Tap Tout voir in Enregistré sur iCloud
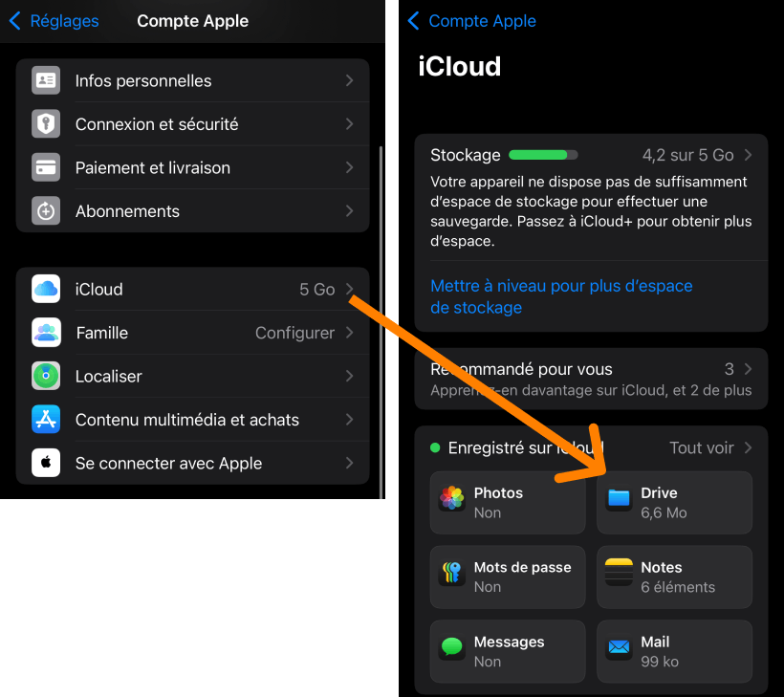Viewport: 784px width, 697px height. pos(703,447)
